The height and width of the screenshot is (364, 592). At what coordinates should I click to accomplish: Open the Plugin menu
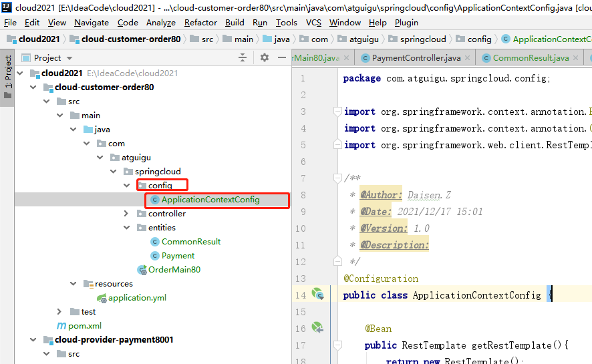click(406, 23)
